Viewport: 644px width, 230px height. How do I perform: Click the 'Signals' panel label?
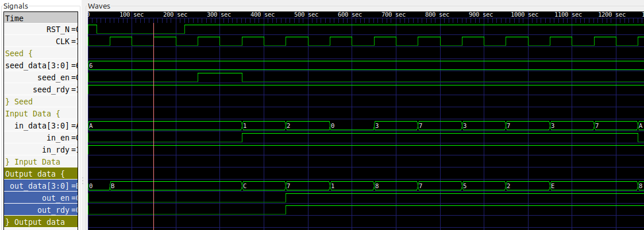tap(16, 6)
